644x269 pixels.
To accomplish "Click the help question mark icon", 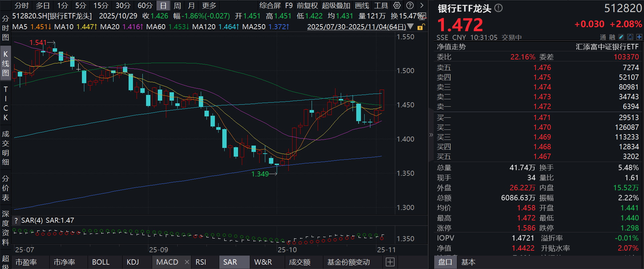I will 410,5.
